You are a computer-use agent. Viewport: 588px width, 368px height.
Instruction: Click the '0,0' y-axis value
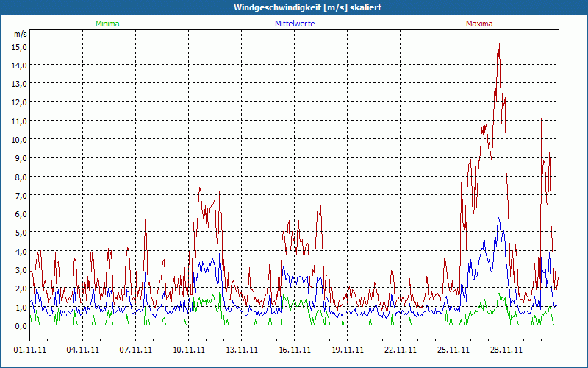click(x=21, y=326)
